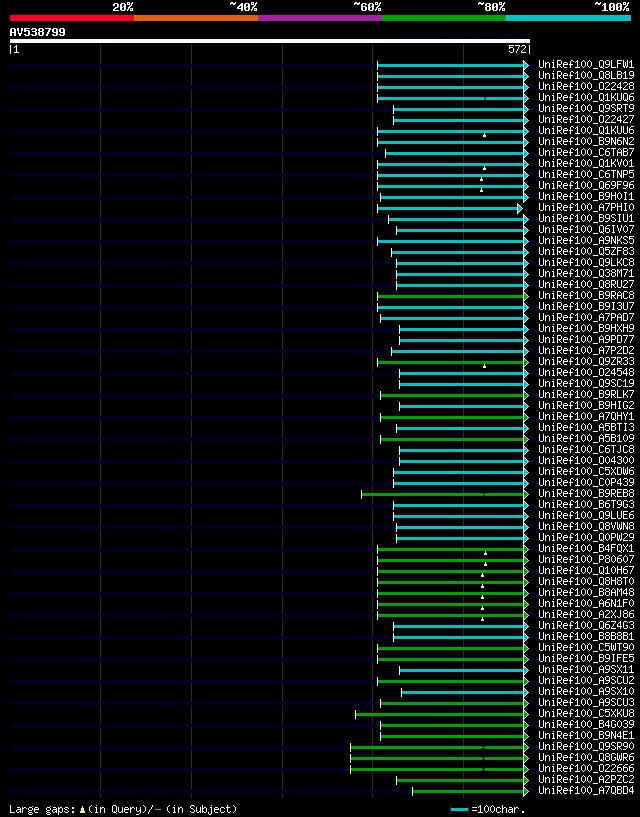Image resolution: width=640 pixels, height=817 pixels.
Task: View UniRef100_Q9LUE6 alignment
Action: pos(586,515)
